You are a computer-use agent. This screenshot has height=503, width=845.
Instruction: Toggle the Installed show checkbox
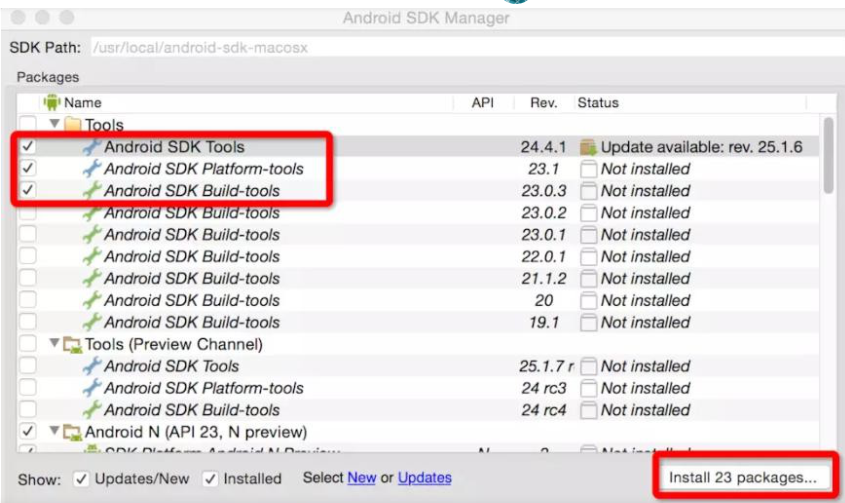[x=210, y=479]
